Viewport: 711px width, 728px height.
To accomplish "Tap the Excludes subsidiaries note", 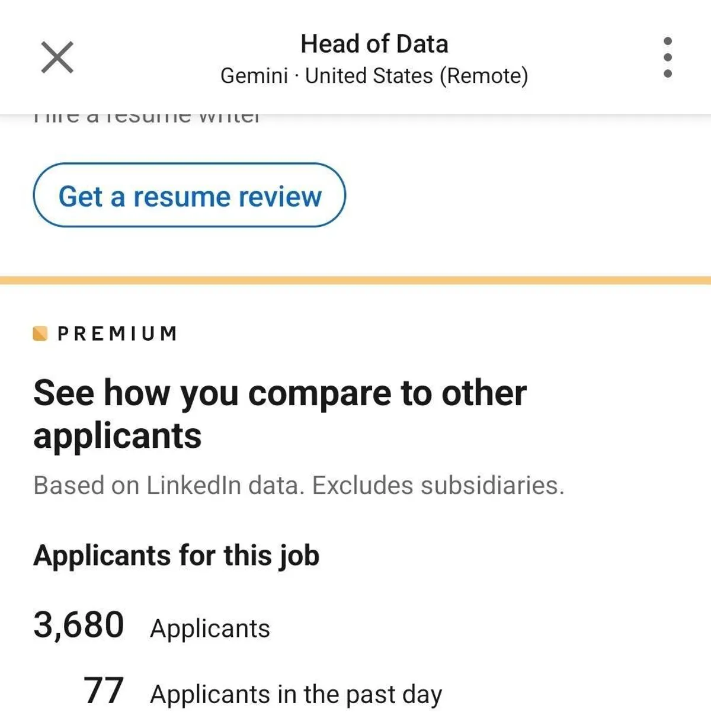I will (438, 485).
